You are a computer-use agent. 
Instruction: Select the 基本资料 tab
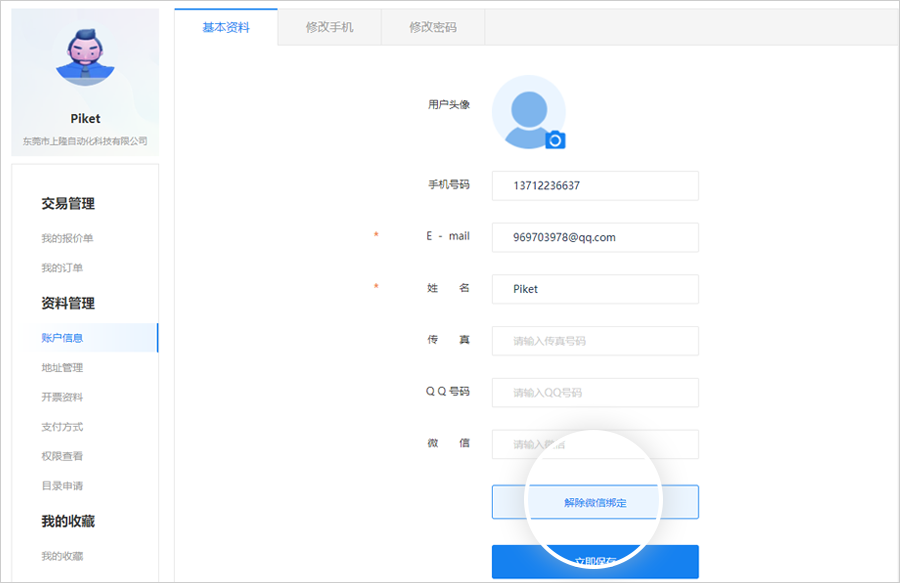click(226, 27)
